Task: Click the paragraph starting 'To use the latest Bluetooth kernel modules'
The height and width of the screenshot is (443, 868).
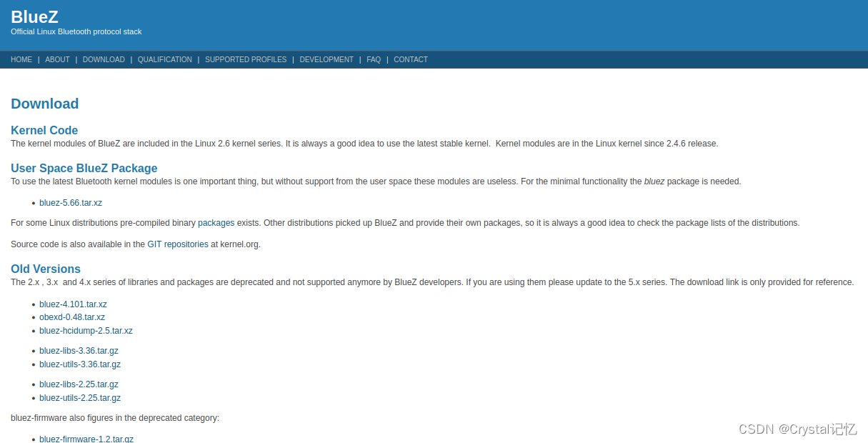Action: point(376,181)
